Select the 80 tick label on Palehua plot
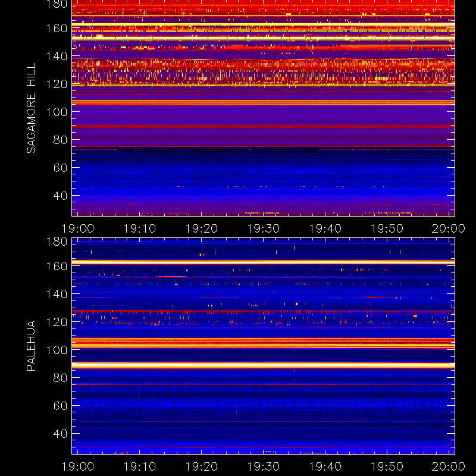476x476 pixels. pyautogui.click(x=60, y=378)
